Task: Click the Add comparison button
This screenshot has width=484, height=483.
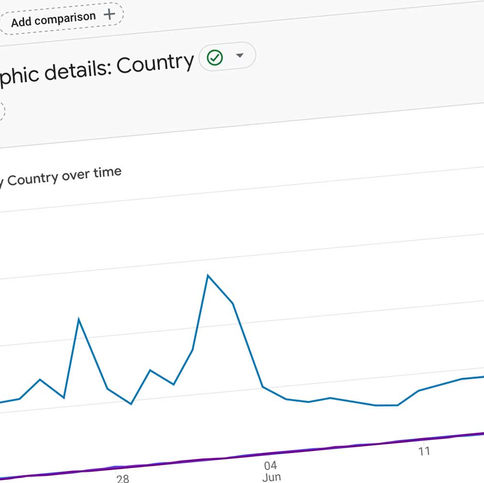Action: [62, 18]
